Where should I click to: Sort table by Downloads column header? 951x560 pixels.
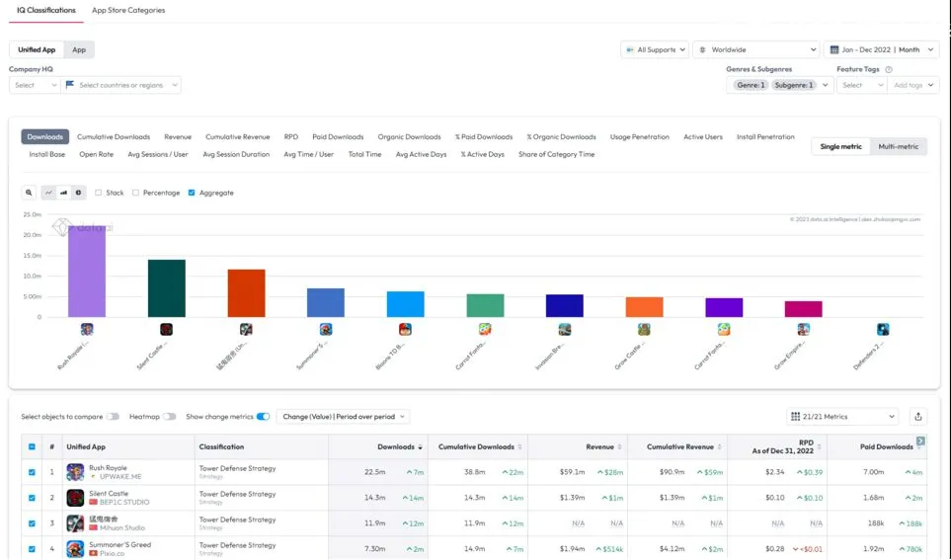point(395,446)
